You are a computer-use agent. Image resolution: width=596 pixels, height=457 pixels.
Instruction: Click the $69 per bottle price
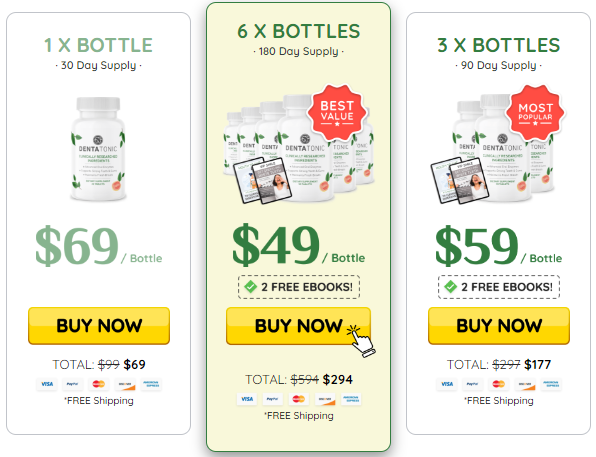click(x=98, y=246)
